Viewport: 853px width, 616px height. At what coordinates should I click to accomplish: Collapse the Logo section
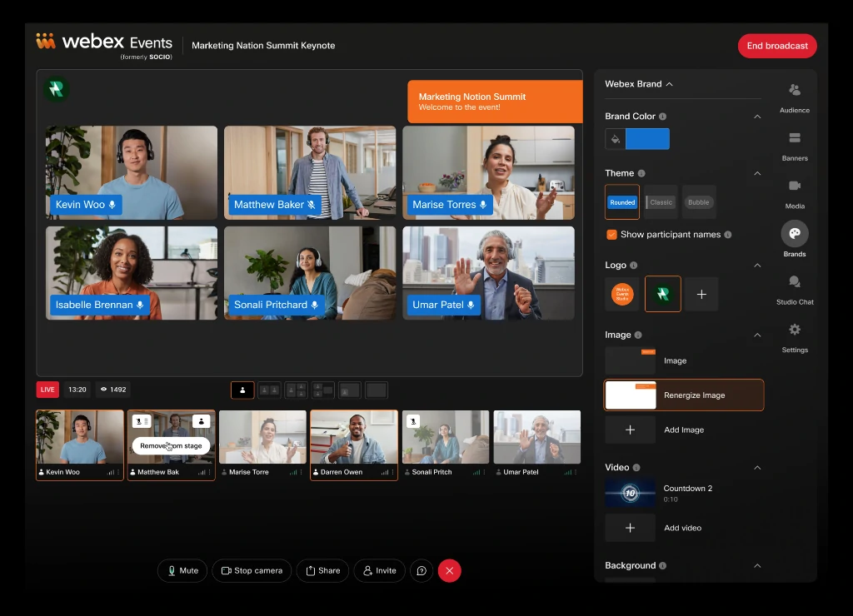756,265
